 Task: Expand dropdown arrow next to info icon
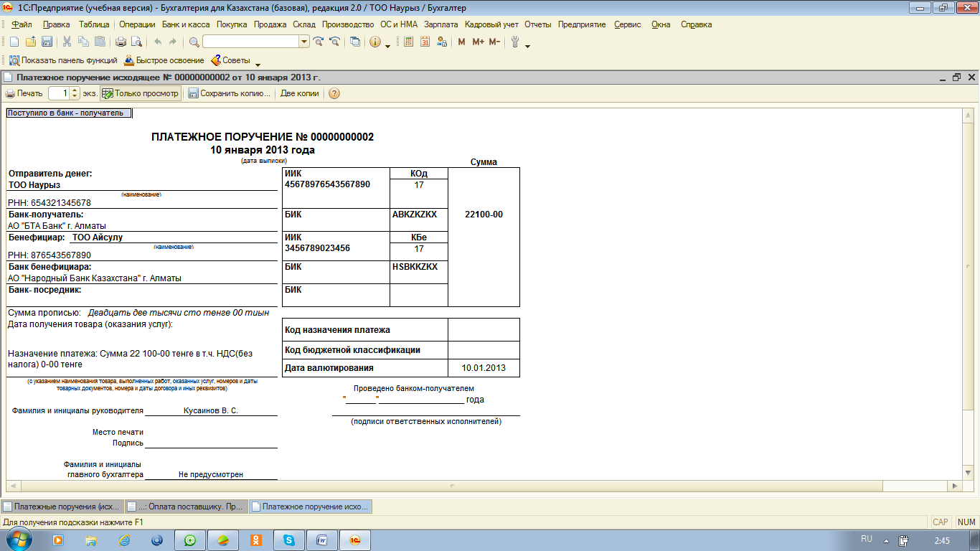(x=387, y=46)
